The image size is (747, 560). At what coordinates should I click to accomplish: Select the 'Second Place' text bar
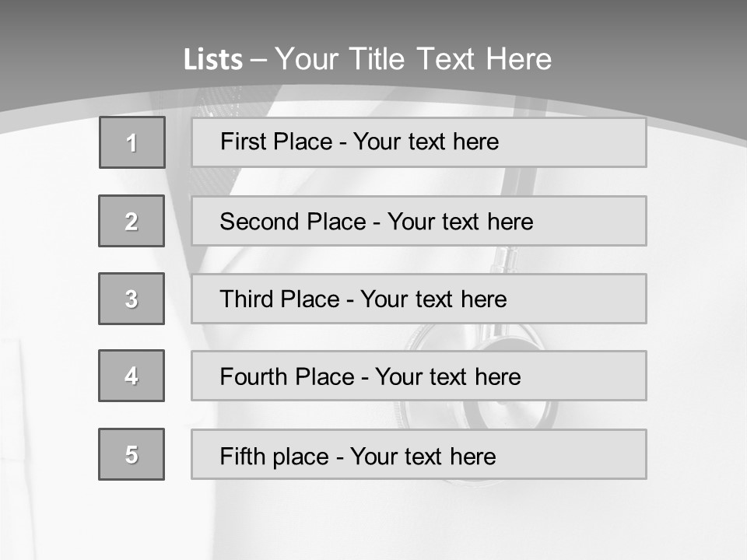[x=419, y=221]
